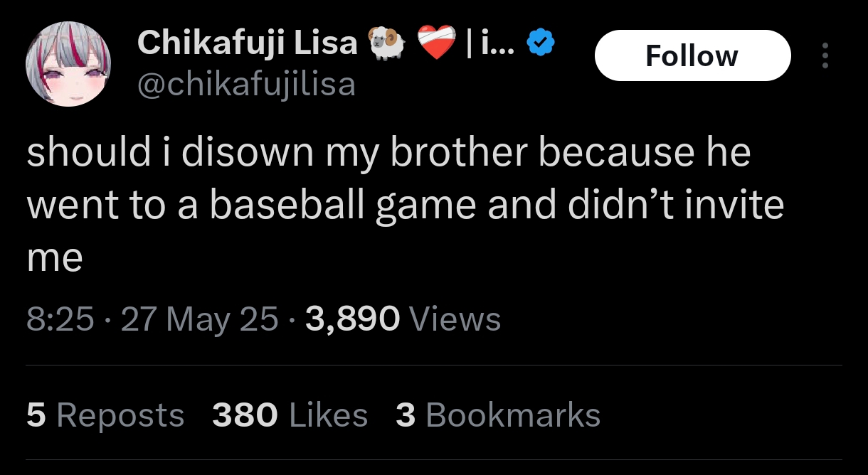Viewport: 868px width, 475px height.
Task: Open the Chikafuji Lisa display name link
Action: coord(247,43)
